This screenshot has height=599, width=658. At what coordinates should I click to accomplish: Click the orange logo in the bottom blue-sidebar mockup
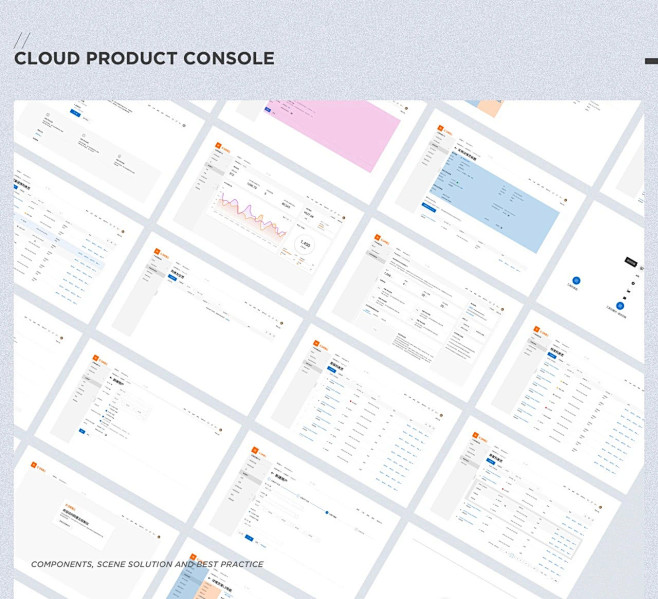[x=193, y=557]
